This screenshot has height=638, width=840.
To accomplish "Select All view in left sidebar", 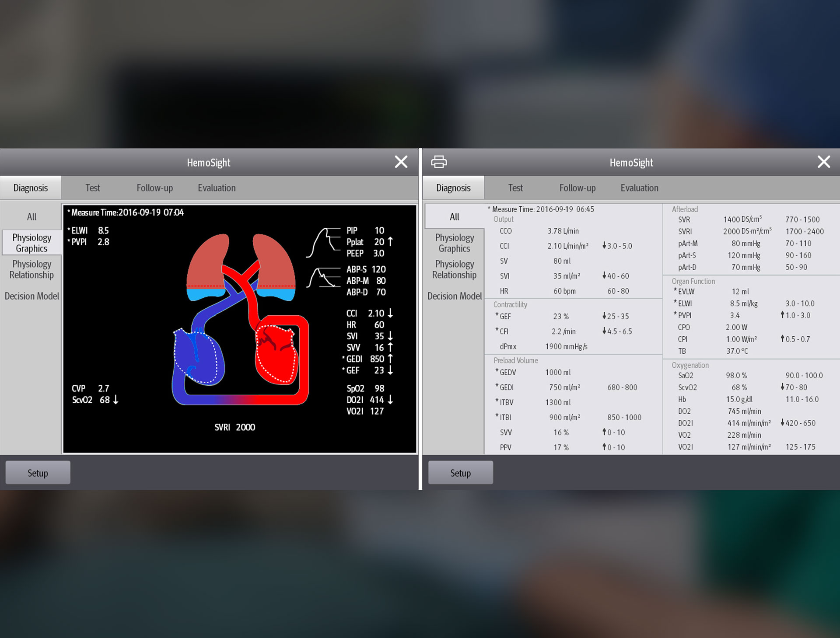I will coord(31,217).
